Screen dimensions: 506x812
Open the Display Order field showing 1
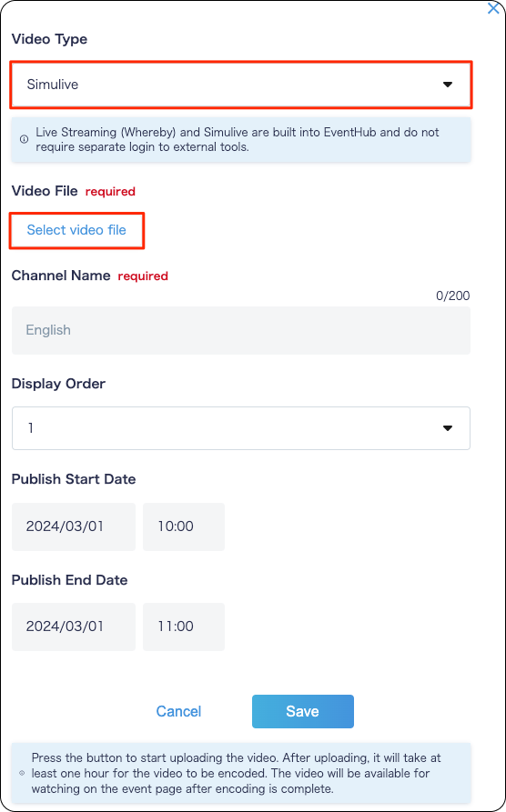coord(241,428)
